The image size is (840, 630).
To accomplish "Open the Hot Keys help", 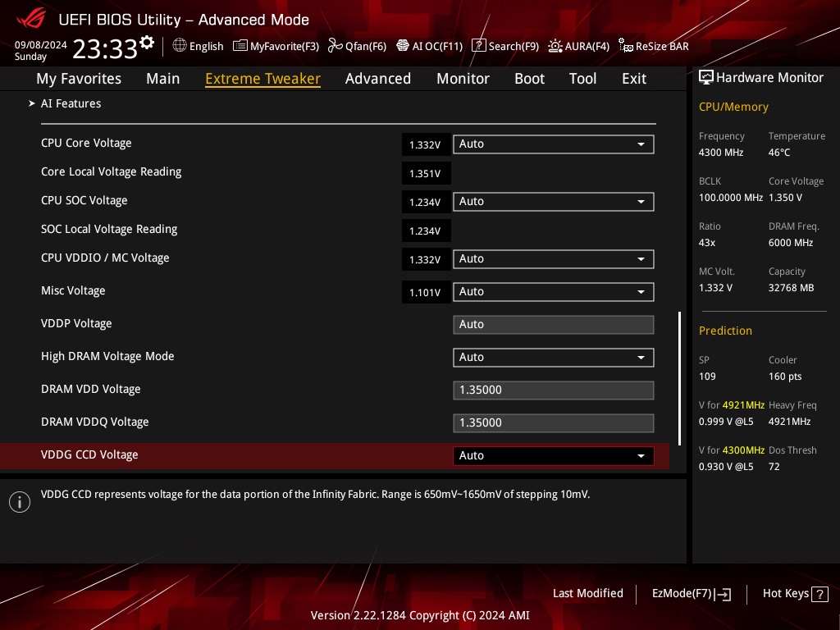I will pos(795,594).
